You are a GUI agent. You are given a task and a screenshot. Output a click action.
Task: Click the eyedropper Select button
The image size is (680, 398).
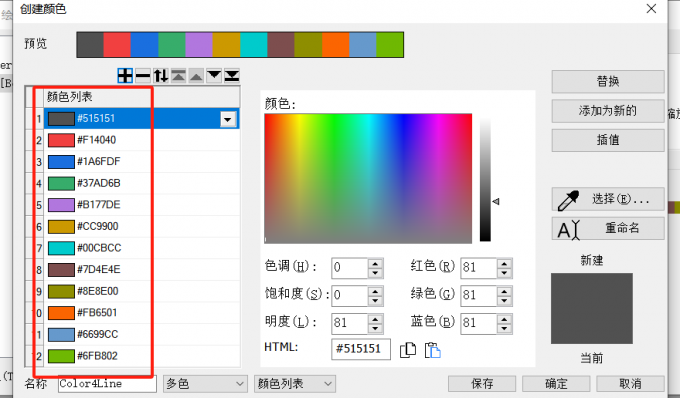608,199
